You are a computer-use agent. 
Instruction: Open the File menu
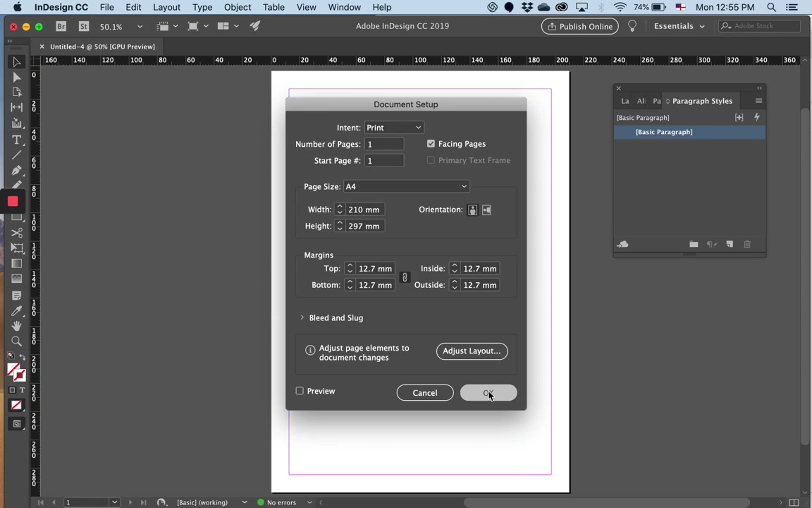(x=107, y=7)
